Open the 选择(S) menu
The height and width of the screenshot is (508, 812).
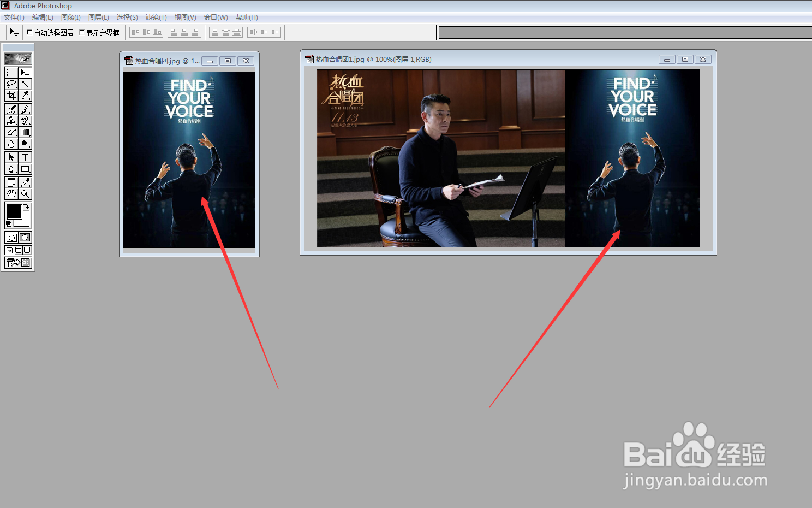127,17
